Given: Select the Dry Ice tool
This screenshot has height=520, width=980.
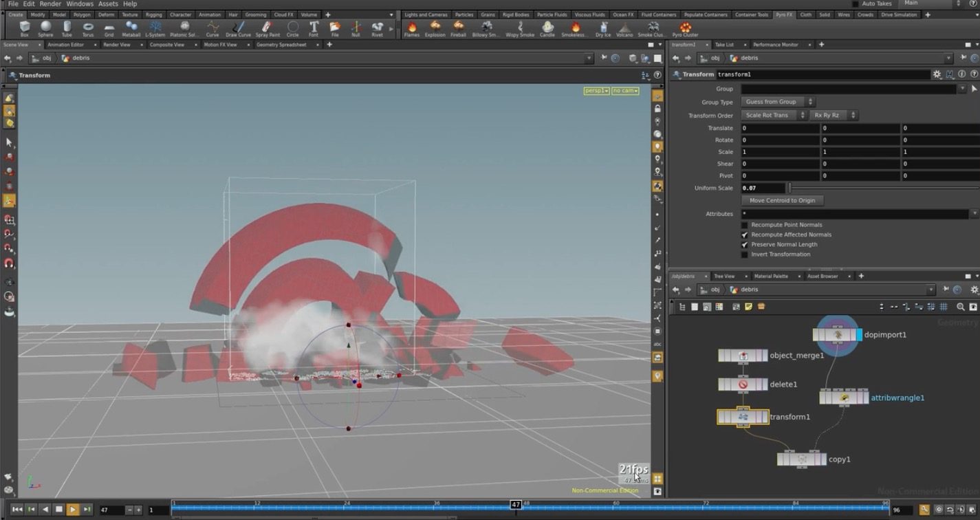Looking at the screenshot, I should click(603, 29).
